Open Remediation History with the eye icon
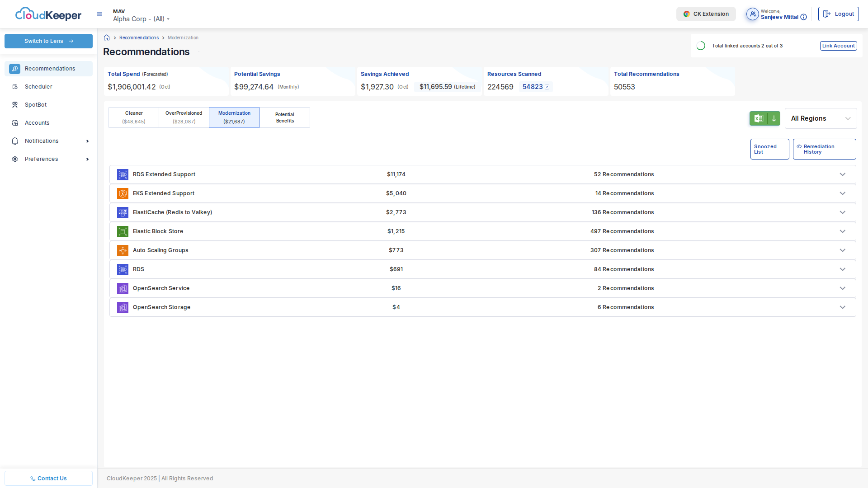Screen dimensions: 868x488 point(824,149)
